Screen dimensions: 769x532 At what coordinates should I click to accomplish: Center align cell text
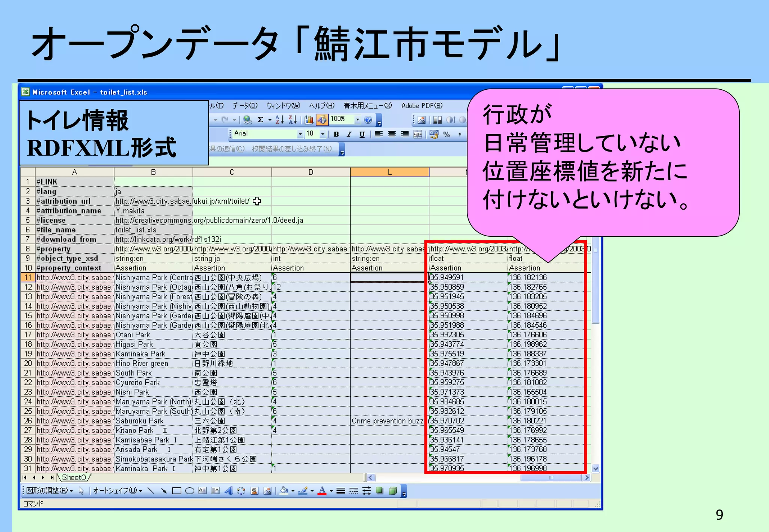point(392,134)
